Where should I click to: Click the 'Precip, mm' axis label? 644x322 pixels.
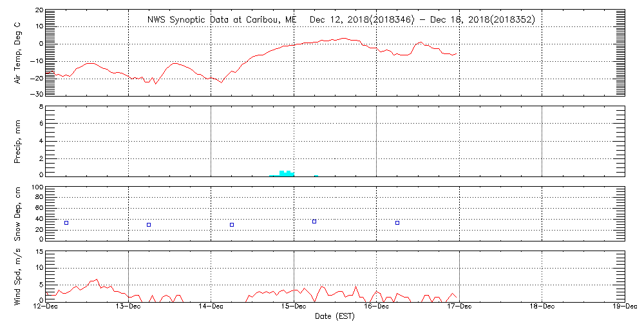18,140
